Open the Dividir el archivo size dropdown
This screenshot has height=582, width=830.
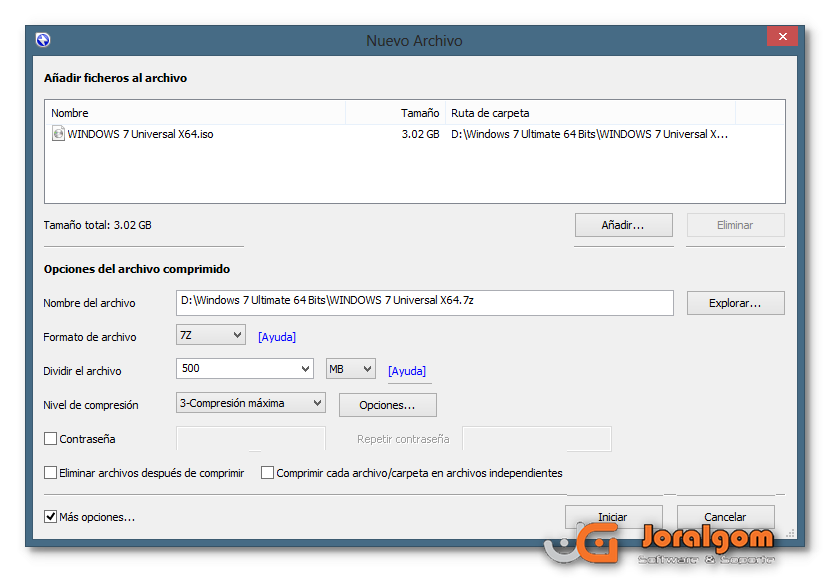[245, 369]
